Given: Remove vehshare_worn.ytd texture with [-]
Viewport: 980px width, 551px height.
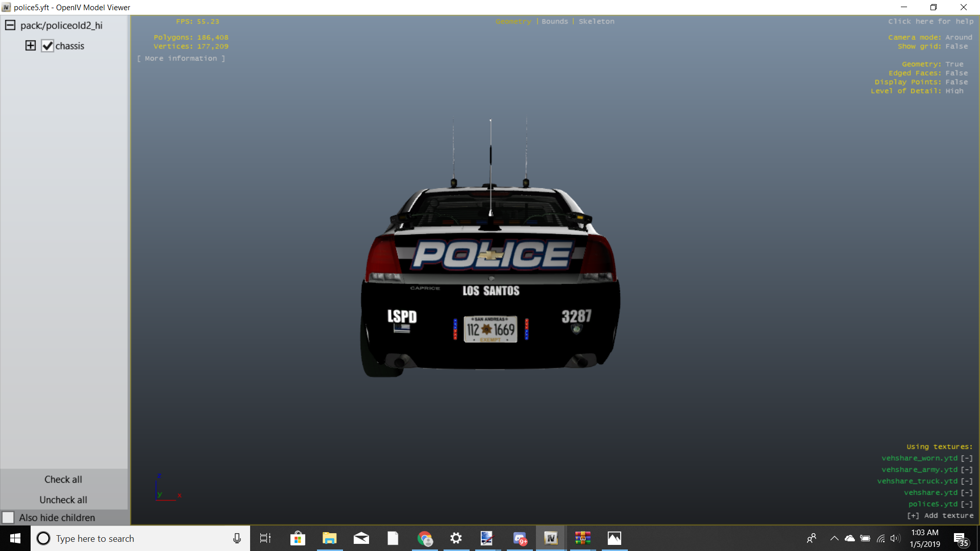Looking at the screenshot, I should 967,458.
